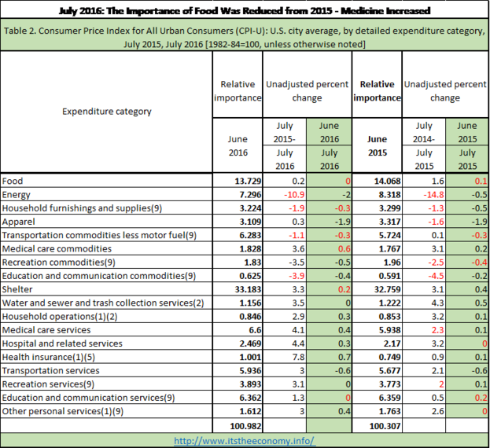This screenshot has width=490, height=448.
Task: Select Health insurance change value 7.8
Action: point(298,357)
